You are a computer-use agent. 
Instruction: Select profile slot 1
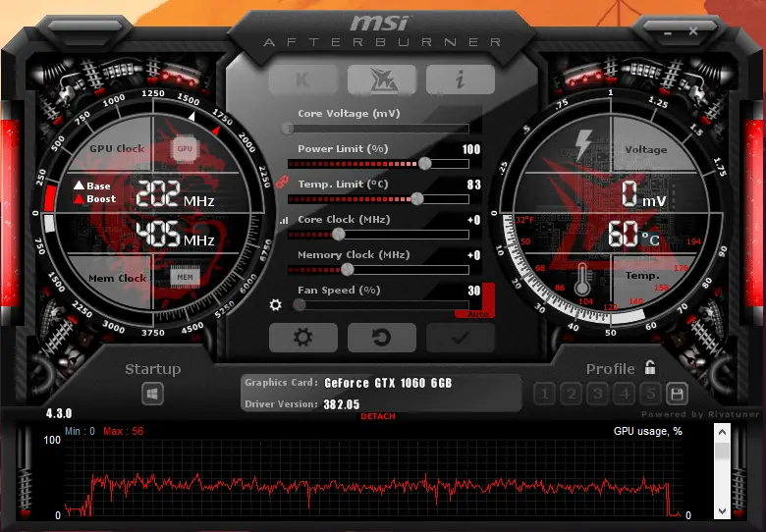[544, 394]
